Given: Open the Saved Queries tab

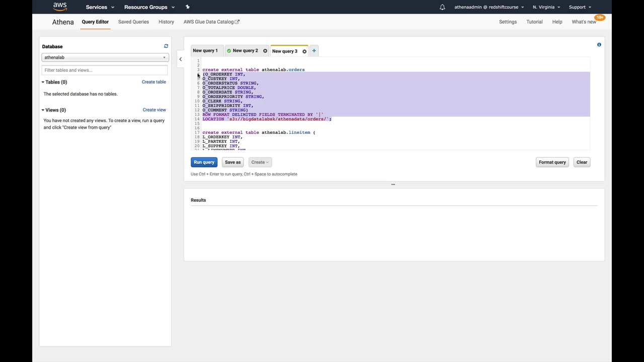Looking at the screenshot, I should (x=133, y=22).
